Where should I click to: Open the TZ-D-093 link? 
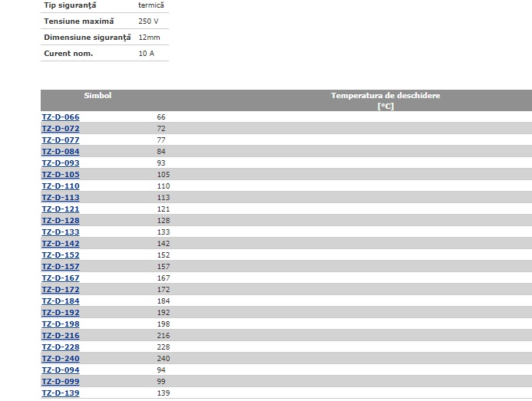pyautogui.click(x=61, y=163)
